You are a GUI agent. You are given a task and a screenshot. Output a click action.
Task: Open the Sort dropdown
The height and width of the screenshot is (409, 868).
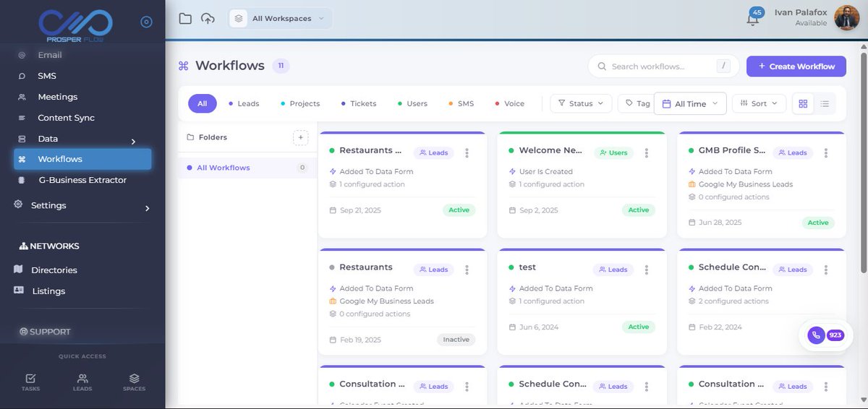[x=759, y=104]
